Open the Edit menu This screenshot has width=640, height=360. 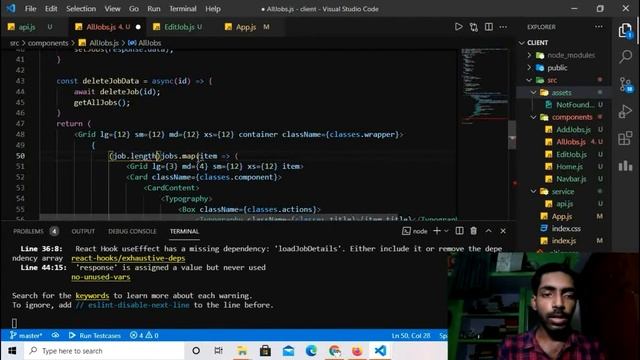51,9
